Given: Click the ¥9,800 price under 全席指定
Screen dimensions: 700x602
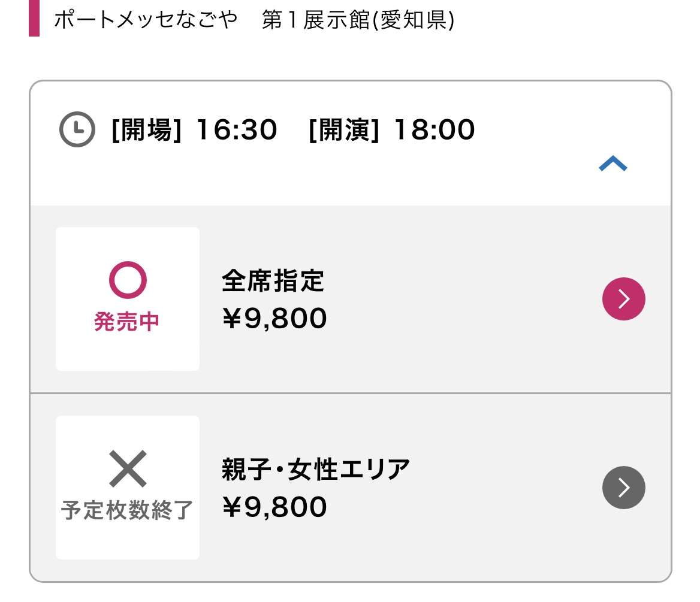Looking at the screenshot, I should pos(274,318).
